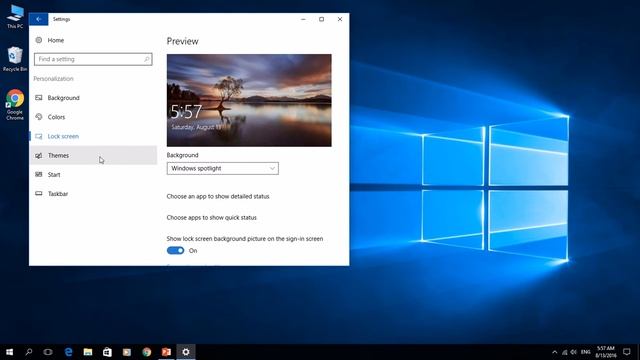The height and width of the screenshot is (360, 640).
Task: Open taskbar search magnifier
Action: click(29, 352)
